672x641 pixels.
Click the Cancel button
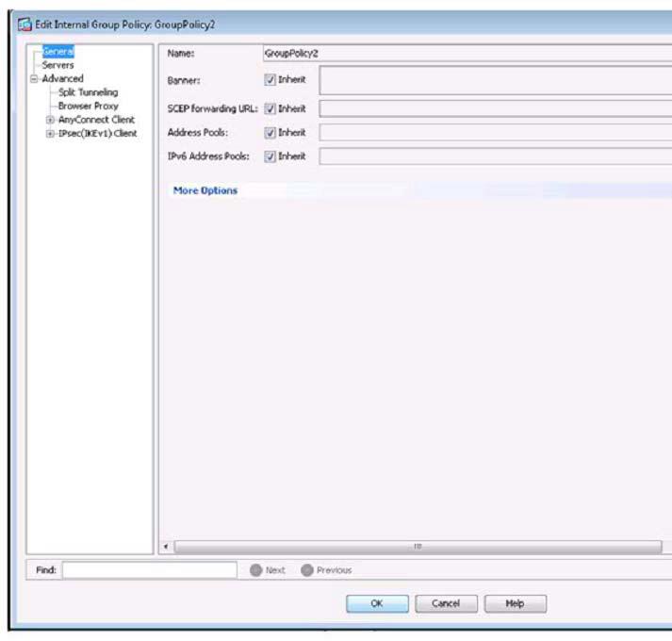pyautogui.click(x=446, y=604)
